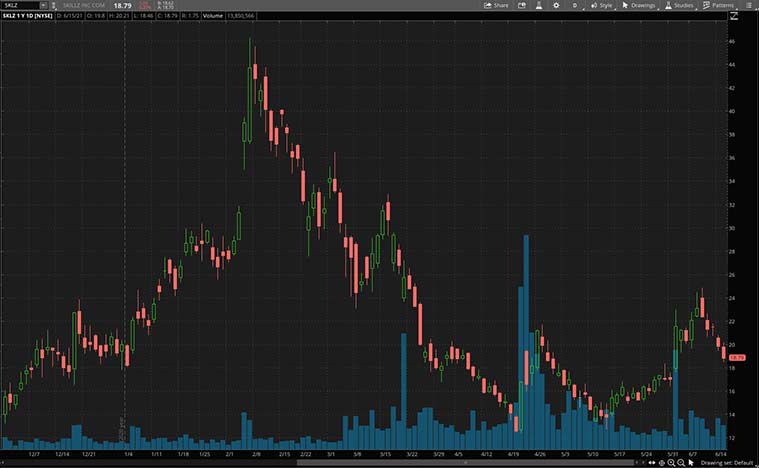Select the pointer cursor tool at the bottom
759x468 pixels.
coord(691,462)
